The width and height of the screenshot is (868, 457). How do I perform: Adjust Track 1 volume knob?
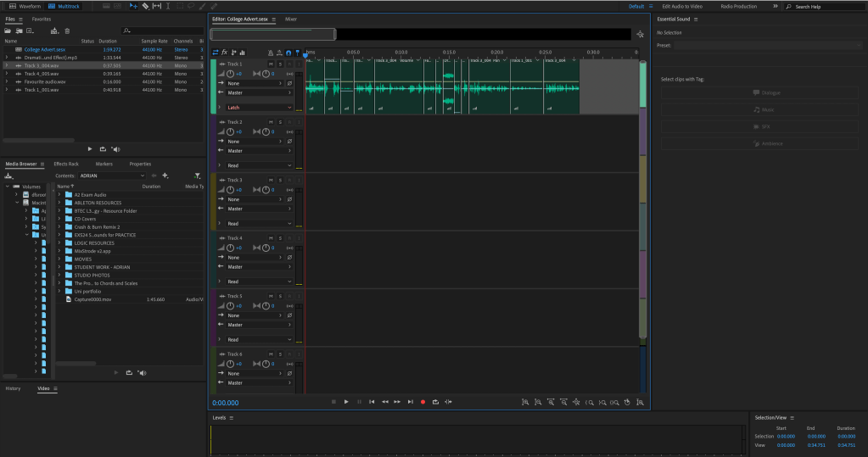[232, 74]
